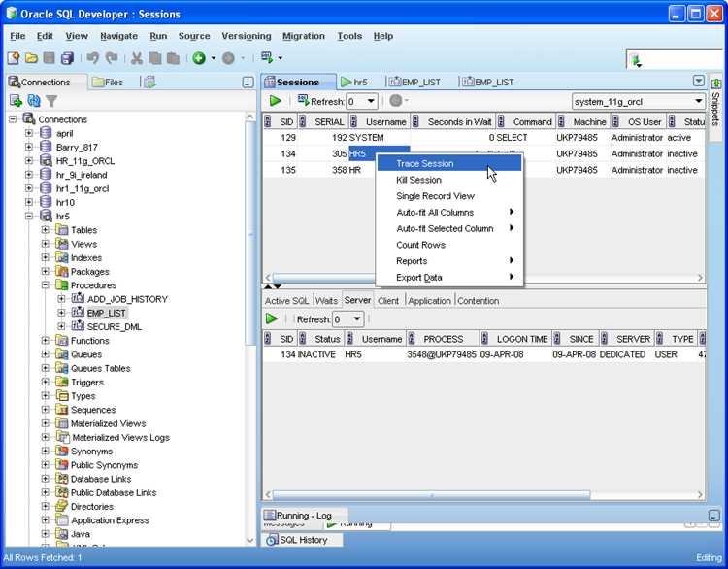Image resolution: width=728 pixels, height=569 pixels.
Task: Expand the ADD_JOB_HISTORY procedure node
Action: (61, 299)
